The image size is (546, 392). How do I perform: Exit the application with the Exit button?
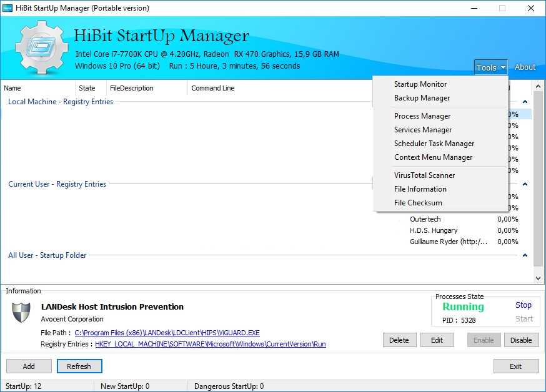pyautogui.click(x=516, y=366)
